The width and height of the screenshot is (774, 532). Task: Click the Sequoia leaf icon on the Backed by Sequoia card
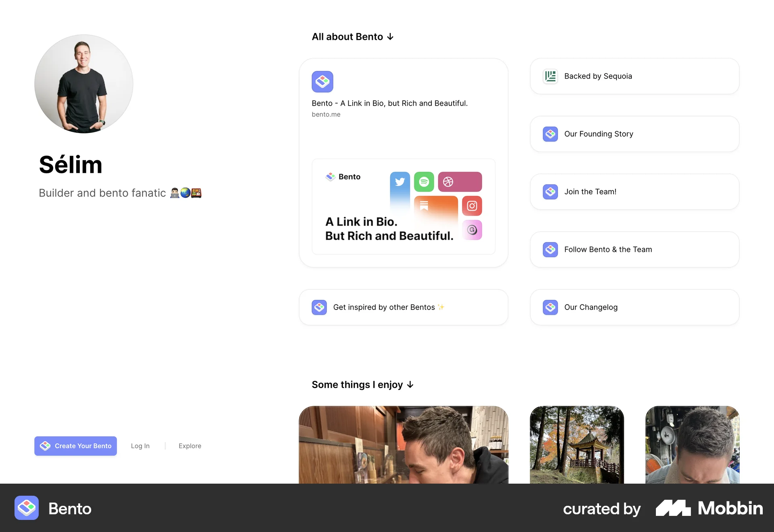(550, 76)
